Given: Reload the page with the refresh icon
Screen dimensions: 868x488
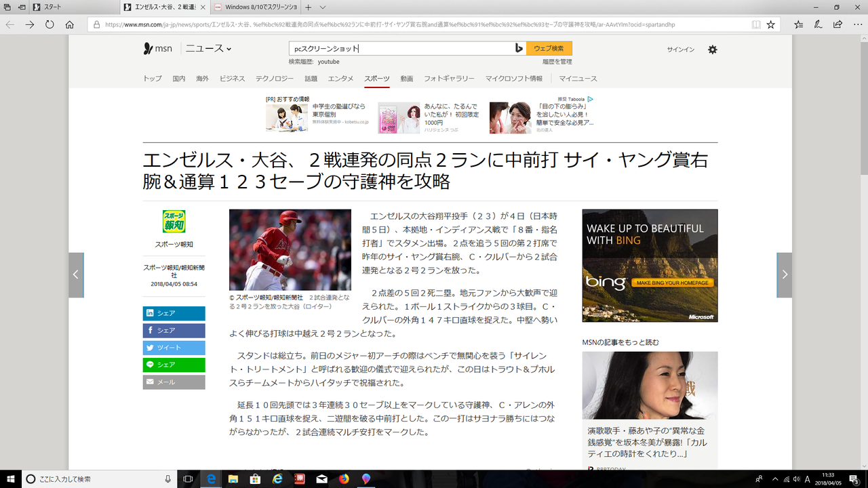Looking at the screenshot, I should pyautogui.click(x=50, y=24).
